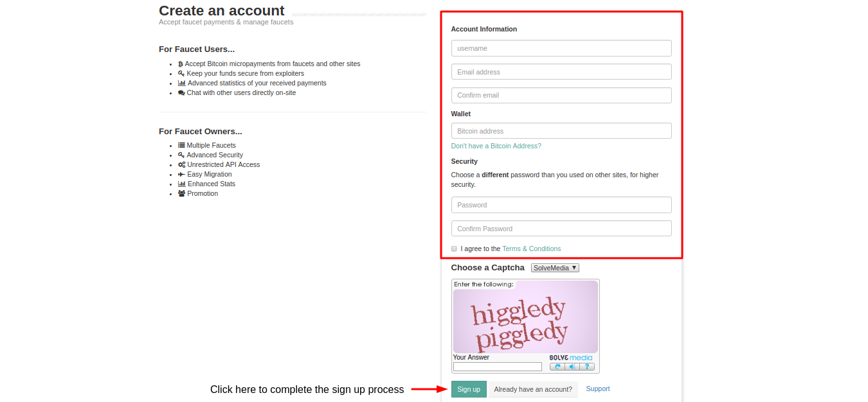
Task: Open the Terms & Conditions link
Action: 531,249
